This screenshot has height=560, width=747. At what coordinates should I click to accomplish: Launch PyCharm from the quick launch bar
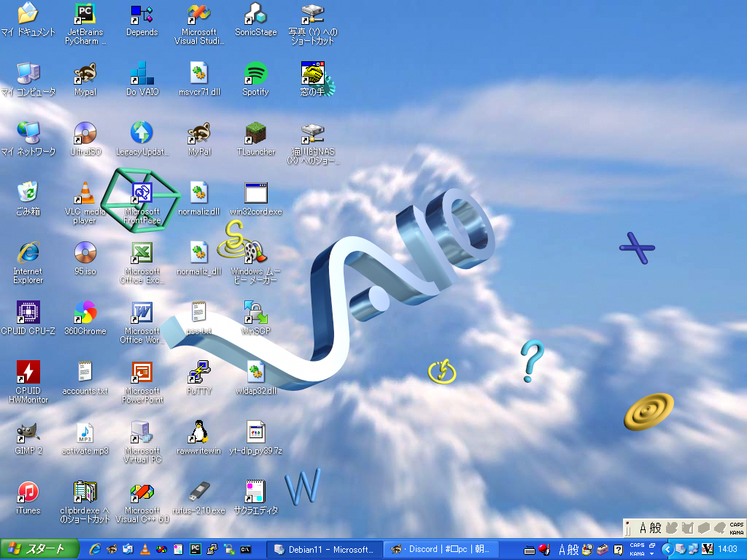pyautogui.click(x=196, y=550)
